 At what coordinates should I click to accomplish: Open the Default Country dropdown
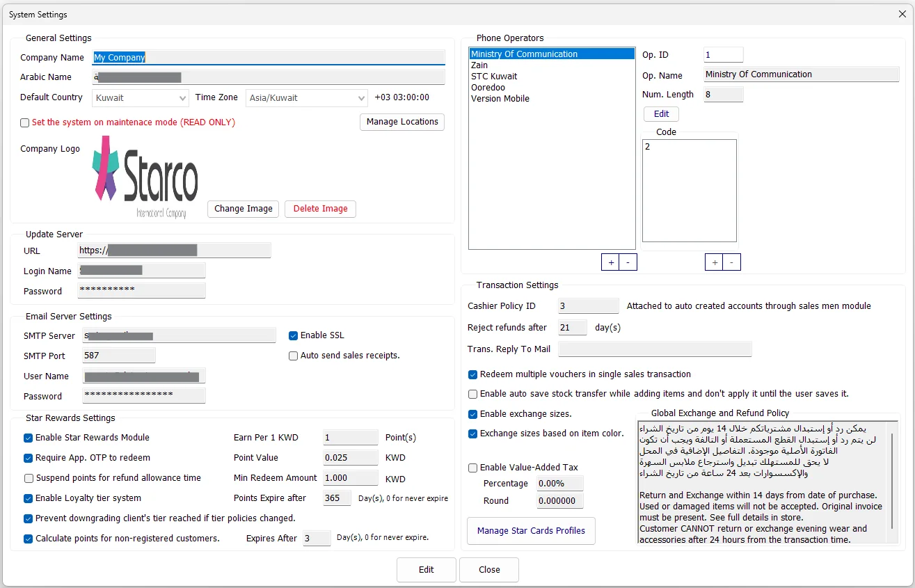141,98
